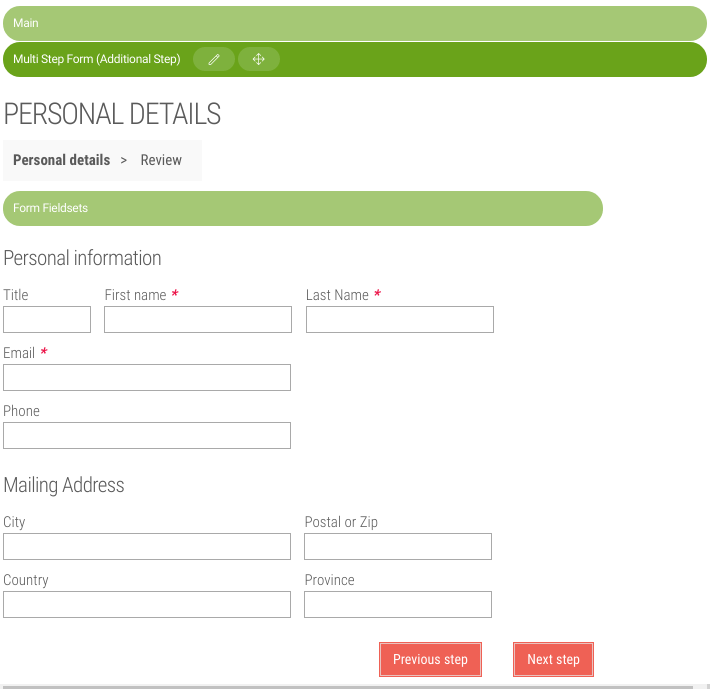Select the Form Fieldsets region bar
This screenshot has height=689, width=710.
coord(302,208)
